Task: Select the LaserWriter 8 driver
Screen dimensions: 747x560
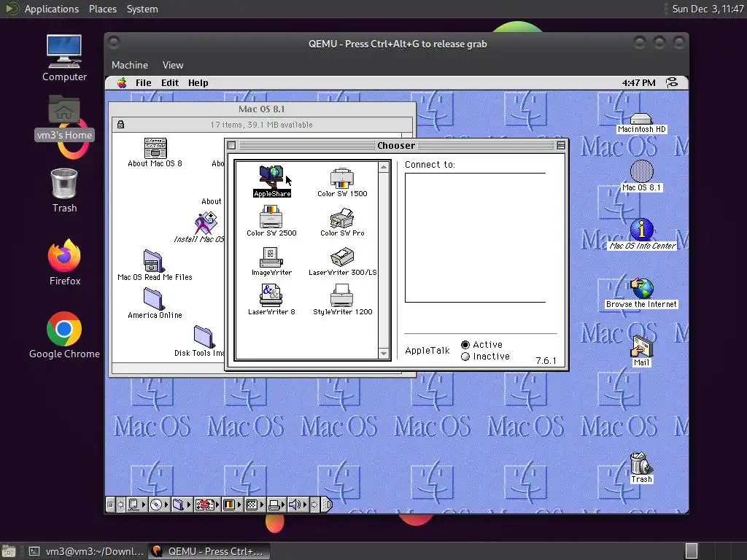Action: tap(271, 300)
